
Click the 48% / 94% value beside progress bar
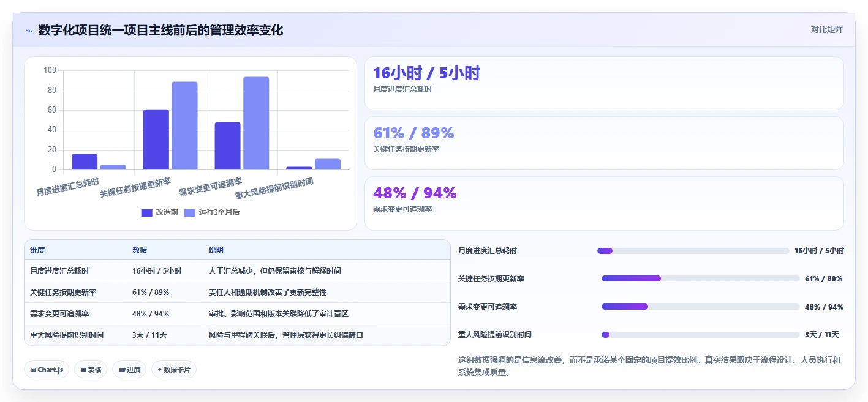click(x=824, y=307)
